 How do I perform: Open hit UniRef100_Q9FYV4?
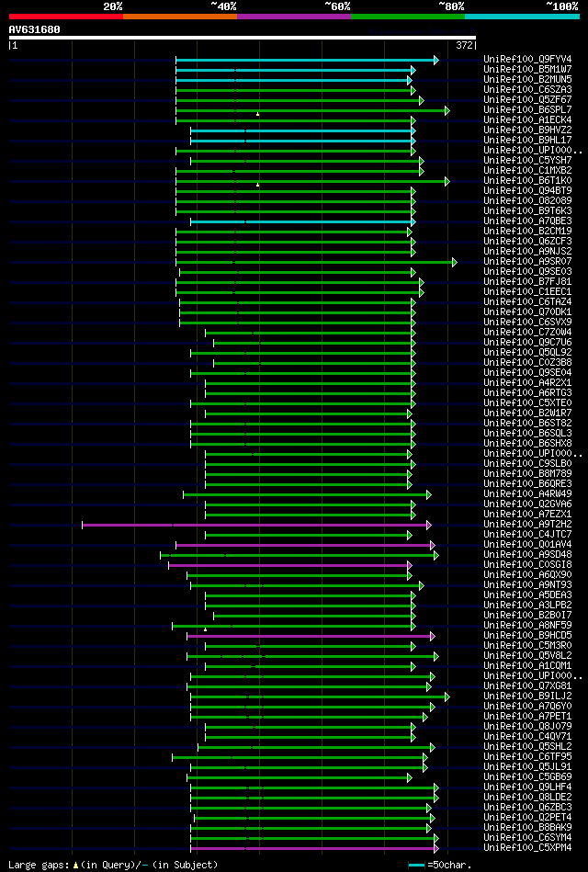click(x=527, y=59)
